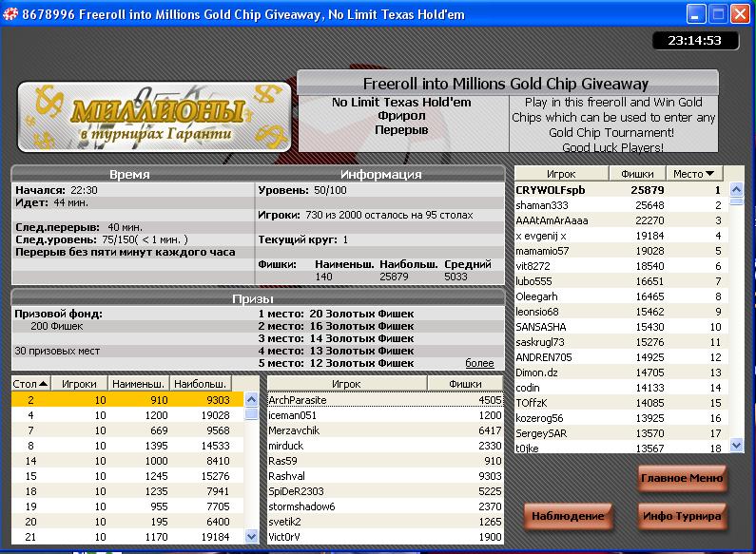Sort players by Место column header
The height and width of the screenshot is (554, 756).
tap(697, 174)
